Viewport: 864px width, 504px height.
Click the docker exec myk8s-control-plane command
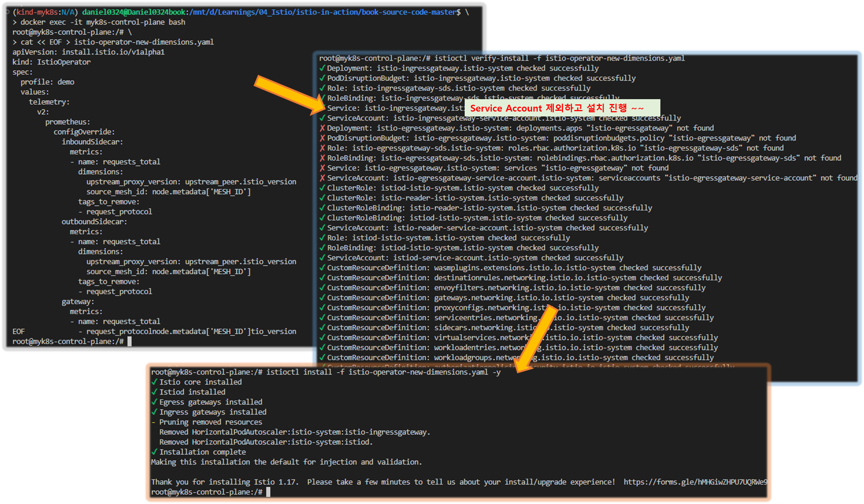pyautogui.click(x=103, y=22)
